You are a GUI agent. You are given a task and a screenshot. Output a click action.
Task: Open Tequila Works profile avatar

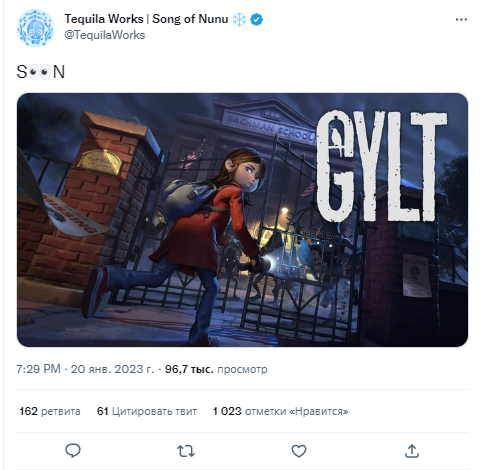tap(35, 28)
